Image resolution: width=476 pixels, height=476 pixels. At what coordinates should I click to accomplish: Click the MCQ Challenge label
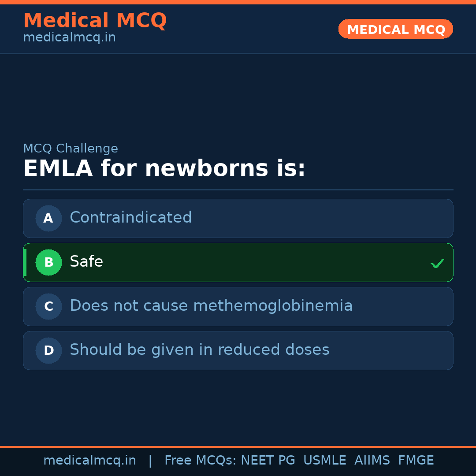[71, 149]
